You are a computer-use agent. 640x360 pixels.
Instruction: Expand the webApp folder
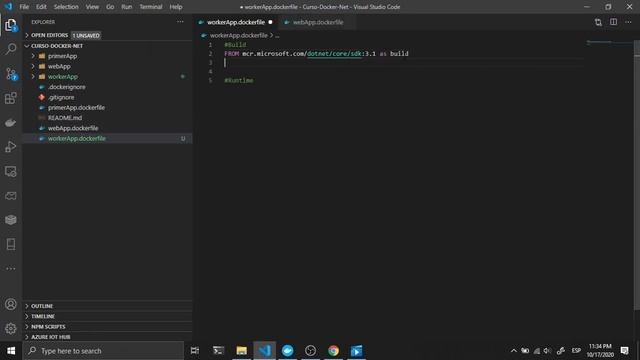point(59,67)
